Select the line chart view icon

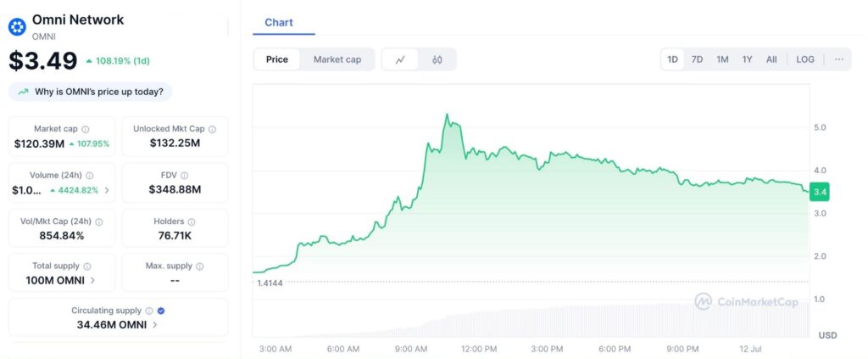(x=400, y=59)
